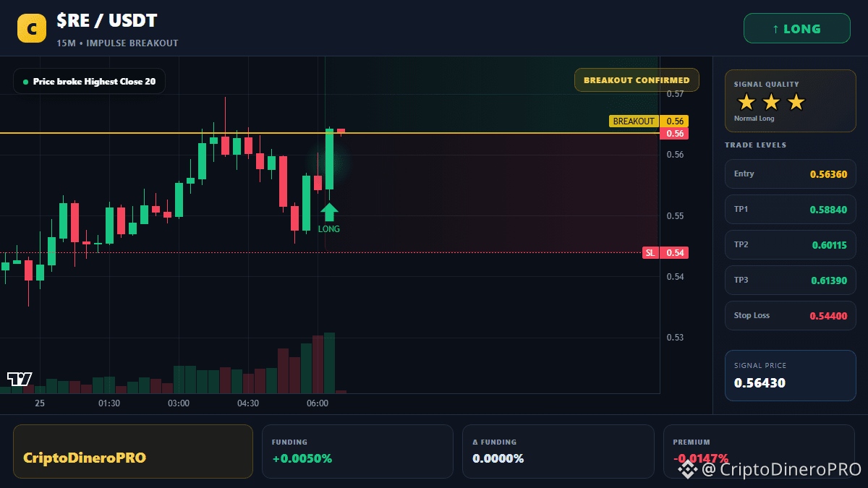Click the BREAKOUT CONFIRMED badge
868x488 pixels.
coord(637,80)
